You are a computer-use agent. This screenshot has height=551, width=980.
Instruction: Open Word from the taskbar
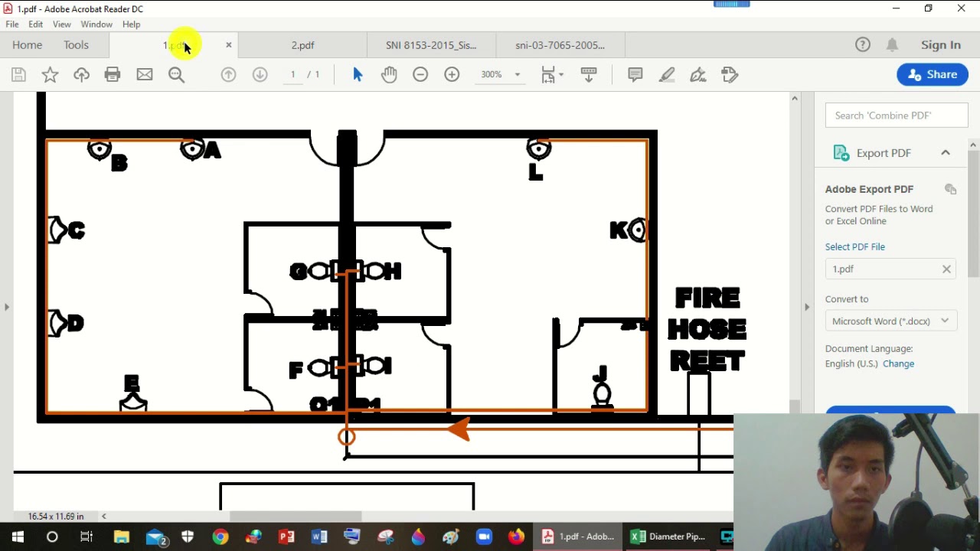click(319, 537)
